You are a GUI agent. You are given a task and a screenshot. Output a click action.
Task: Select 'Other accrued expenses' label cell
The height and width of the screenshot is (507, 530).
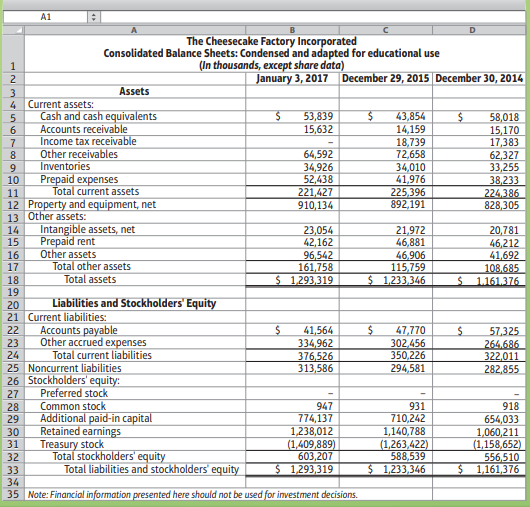pyautogui.click(x=135, y=342)
